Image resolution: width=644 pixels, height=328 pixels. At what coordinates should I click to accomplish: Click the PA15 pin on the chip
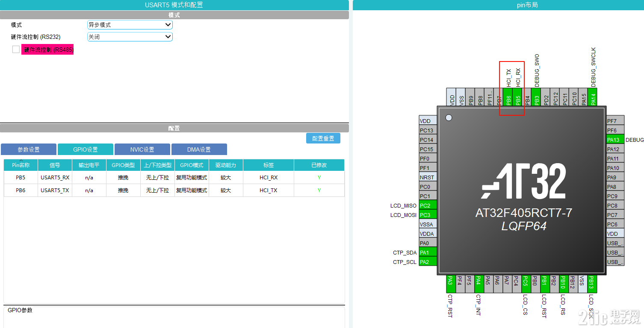[584, 97]
